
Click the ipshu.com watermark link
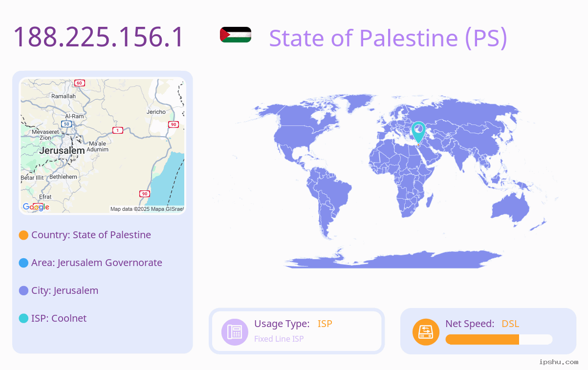tap(559, 362)
